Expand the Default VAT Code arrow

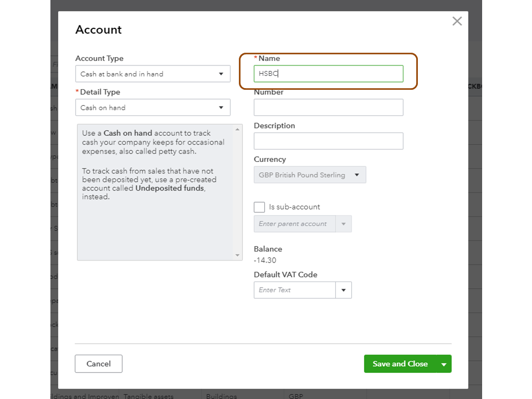click(344, 290)
